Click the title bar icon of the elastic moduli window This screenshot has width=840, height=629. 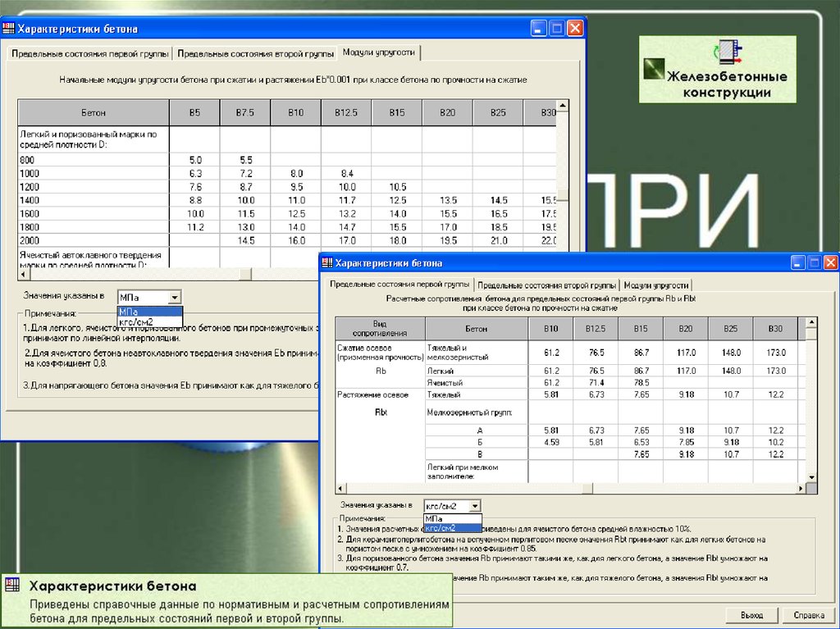(x=7, y=29)
